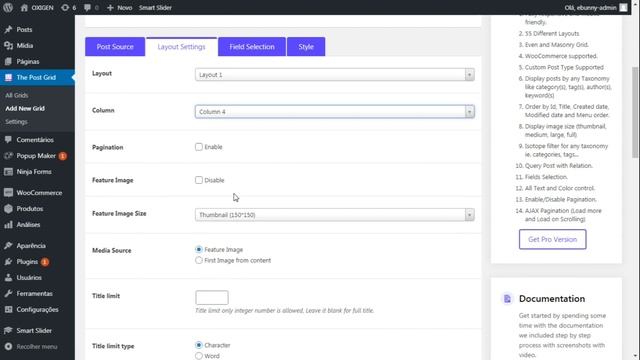Open the Popup Maker notification badge
Image resolution: width=640 pixels, height=360 pixels.
(x=62, y=156)
